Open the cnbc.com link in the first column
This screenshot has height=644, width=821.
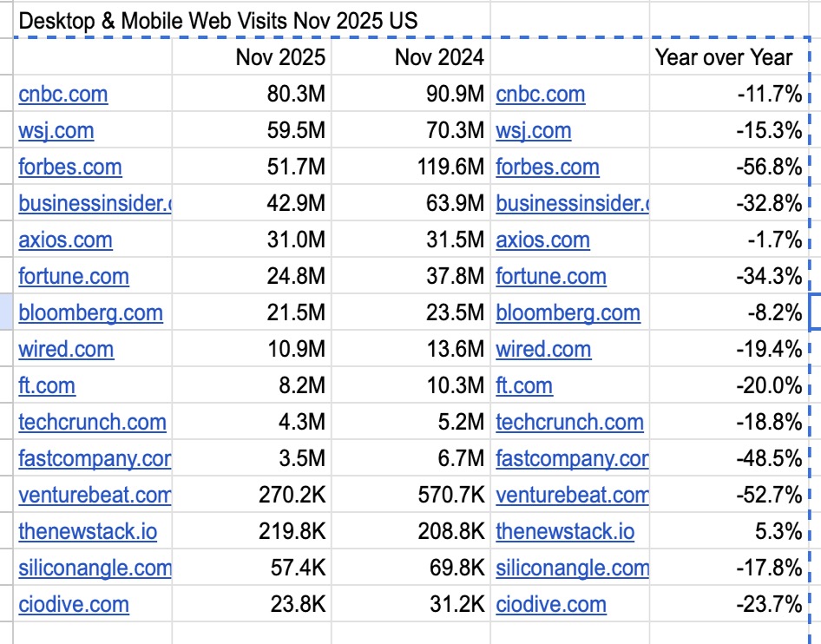coord(63,95)
